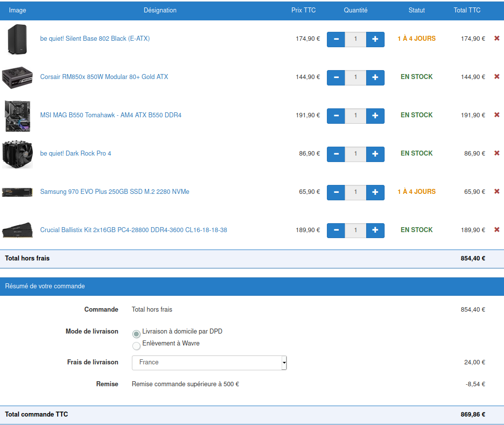The height and width of the screenshot is (425, 504).
Task: Click the Corsair RM850x power supply thumbnail
Action: pos(17,78)
